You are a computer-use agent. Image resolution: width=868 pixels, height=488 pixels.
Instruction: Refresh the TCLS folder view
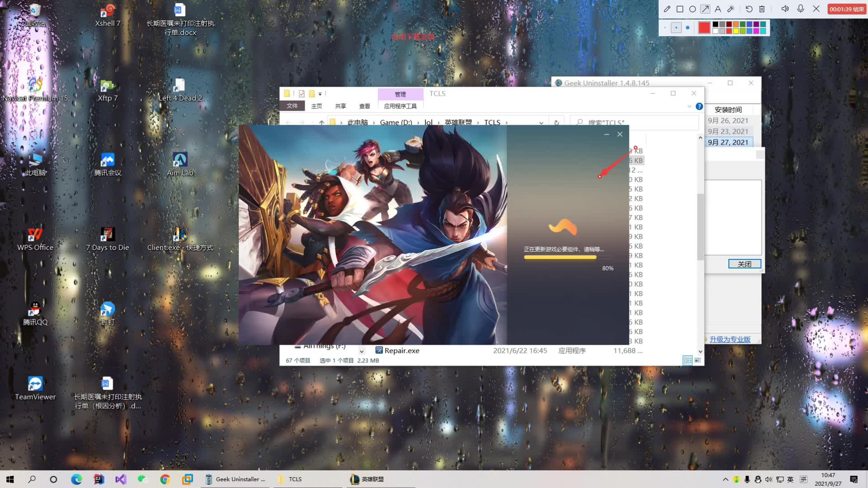[x=557, y=122]
